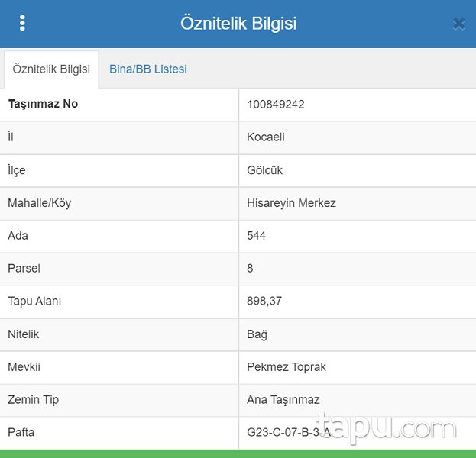Click the Mevkii value Pekmez Toprak
This screenshot has width=476, height=458.
[x=286, y=367]
